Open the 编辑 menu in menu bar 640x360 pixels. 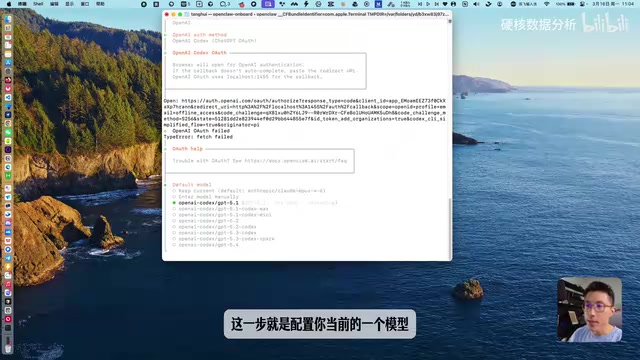pos(54,4)
